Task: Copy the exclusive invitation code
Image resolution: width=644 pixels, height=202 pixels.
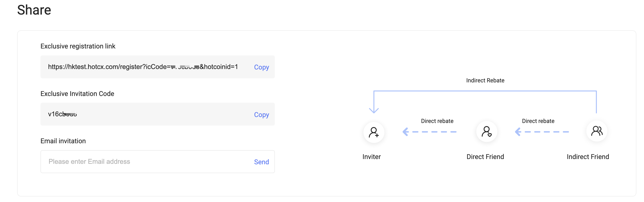Action: coord(261,115)
